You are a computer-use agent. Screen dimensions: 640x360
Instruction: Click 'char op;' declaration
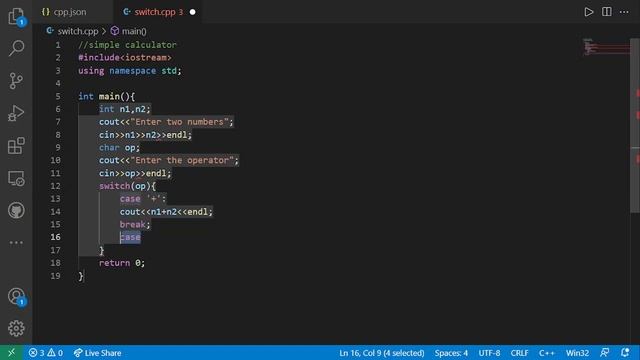click(x=119, y=147)
